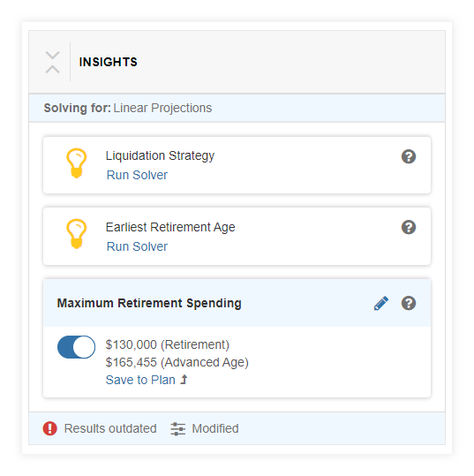Click the red Results outdated warning icon
474x476 pixels.
point(50,428)
